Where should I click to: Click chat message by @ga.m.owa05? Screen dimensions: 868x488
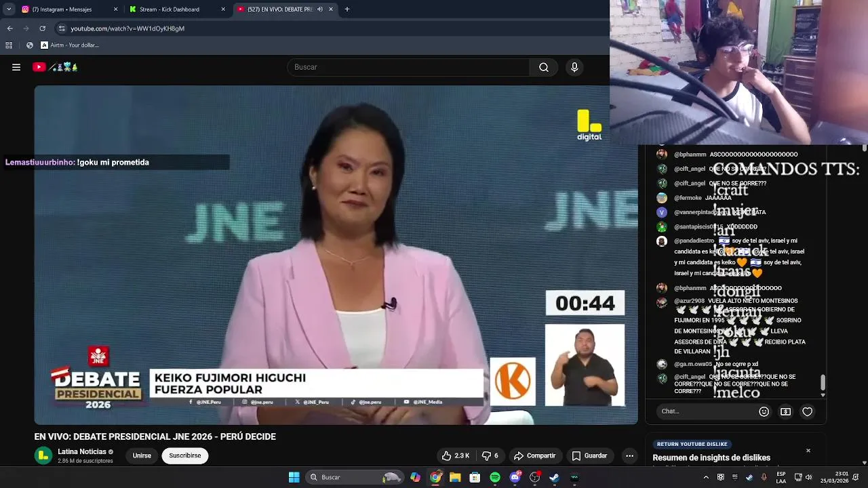707,364
